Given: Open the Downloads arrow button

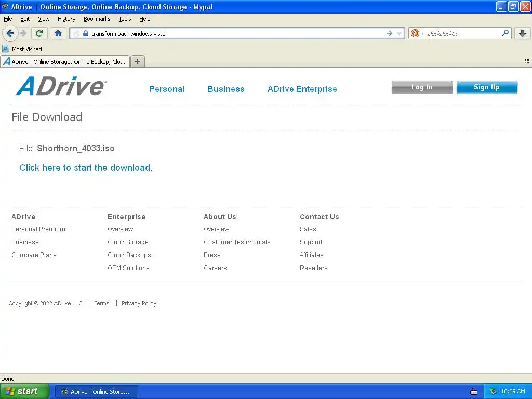Looking at the screenshot, I should coord(523,33).
